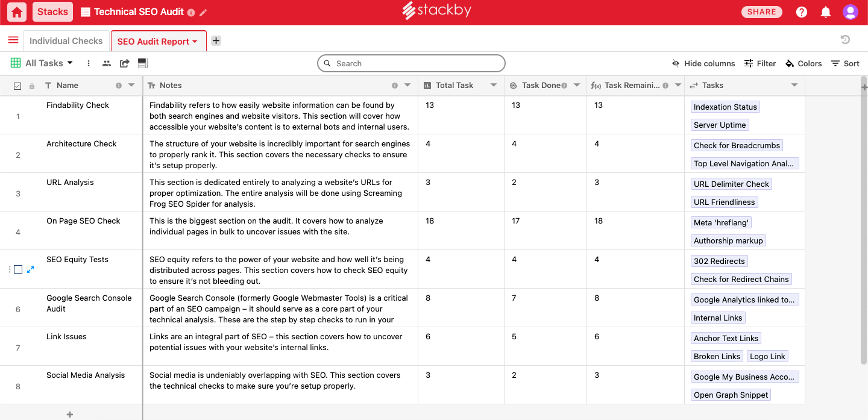Click the Open Graph Snippet tag
The width and height of the screenshot is (868, 420).
tap(731, 395)
